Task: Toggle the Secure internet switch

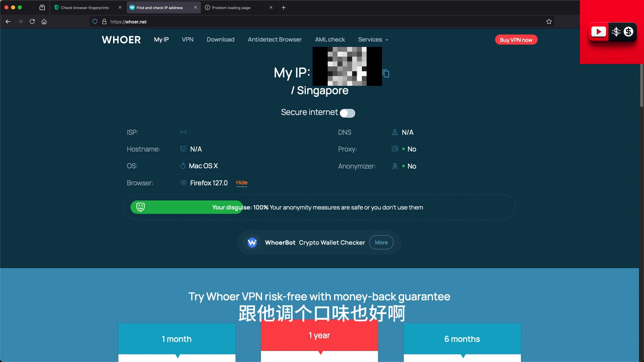Action: pos(347,113)
